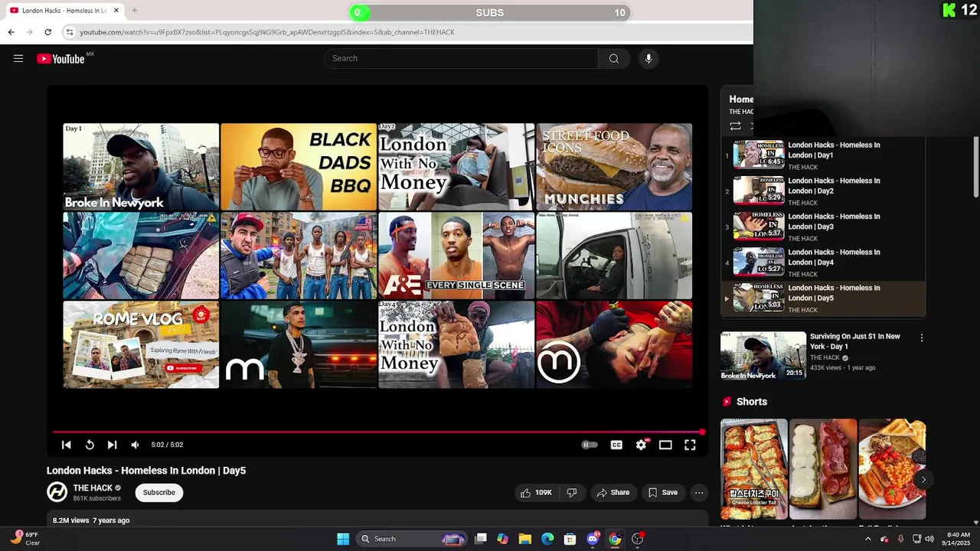Click Shorts next arrow chevron
The image size is (980, 551).
coord(923,480)
